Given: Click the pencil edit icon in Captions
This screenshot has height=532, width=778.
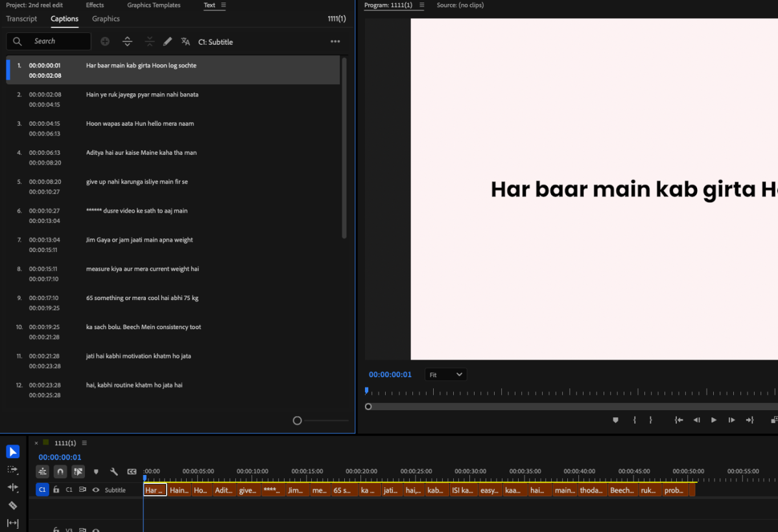Looking at the screenshot, I should [x=167, y=41].
